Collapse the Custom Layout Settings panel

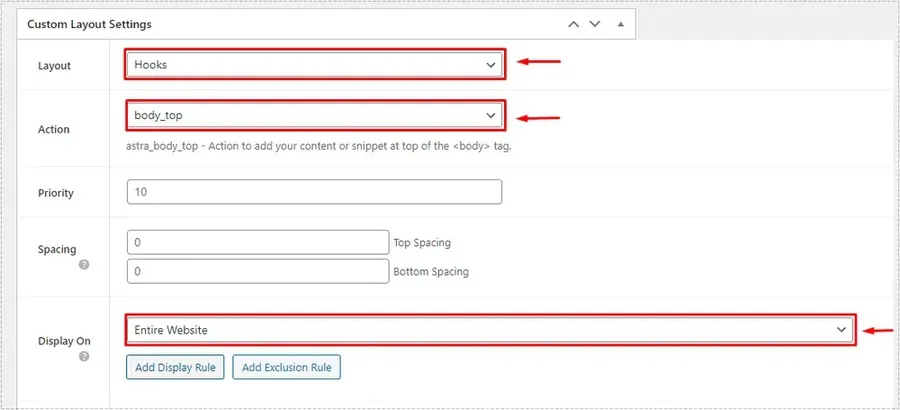tap(620, 25)
